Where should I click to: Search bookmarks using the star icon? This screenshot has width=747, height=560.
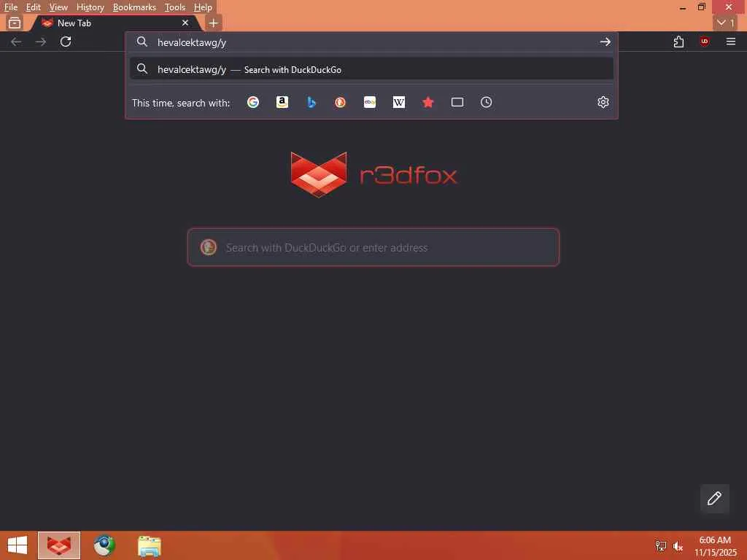427,102
